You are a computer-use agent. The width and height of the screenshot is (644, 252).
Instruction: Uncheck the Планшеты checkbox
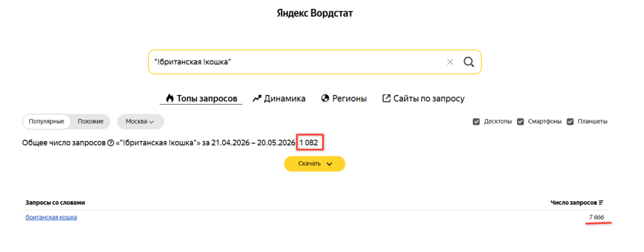(570, 122)
